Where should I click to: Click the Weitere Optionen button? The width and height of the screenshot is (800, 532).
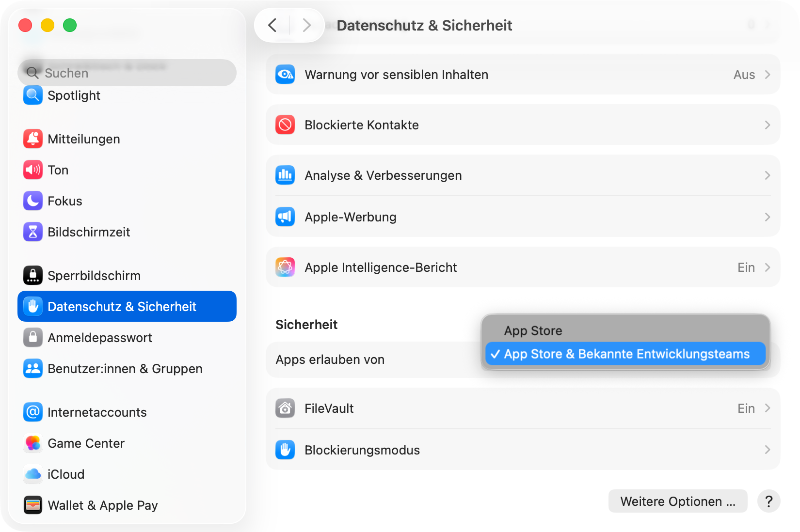677,501
